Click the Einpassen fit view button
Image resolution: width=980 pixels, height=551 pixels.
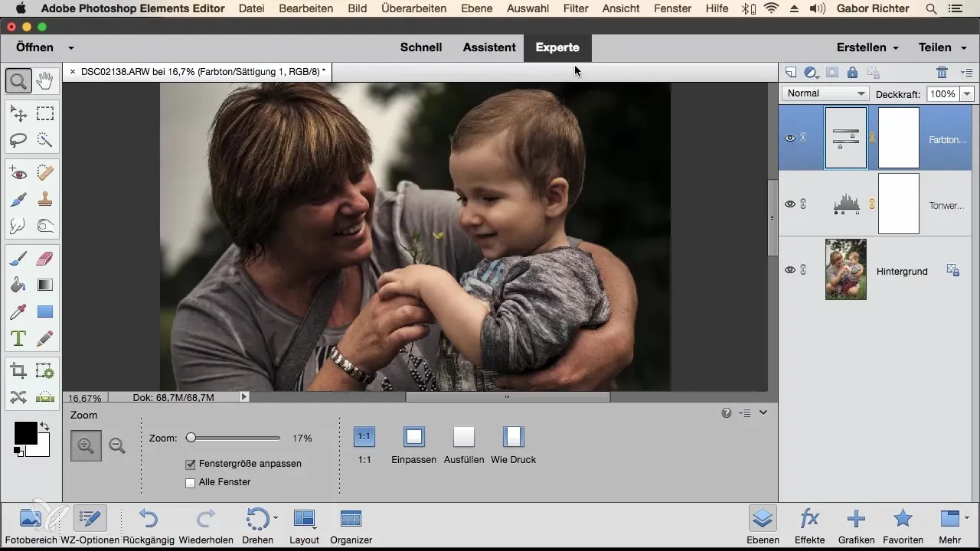point(414,445)
